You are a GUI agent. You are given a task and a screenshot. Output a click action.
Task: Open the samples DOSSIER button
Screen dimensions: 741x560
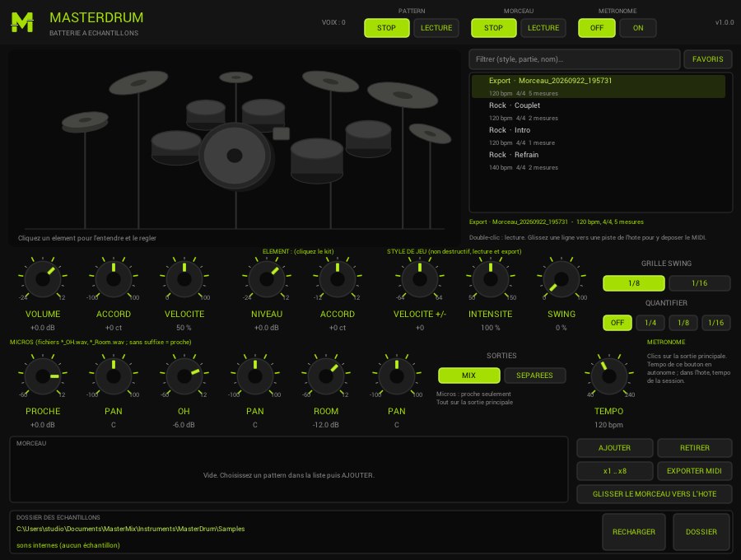[701, 532]
